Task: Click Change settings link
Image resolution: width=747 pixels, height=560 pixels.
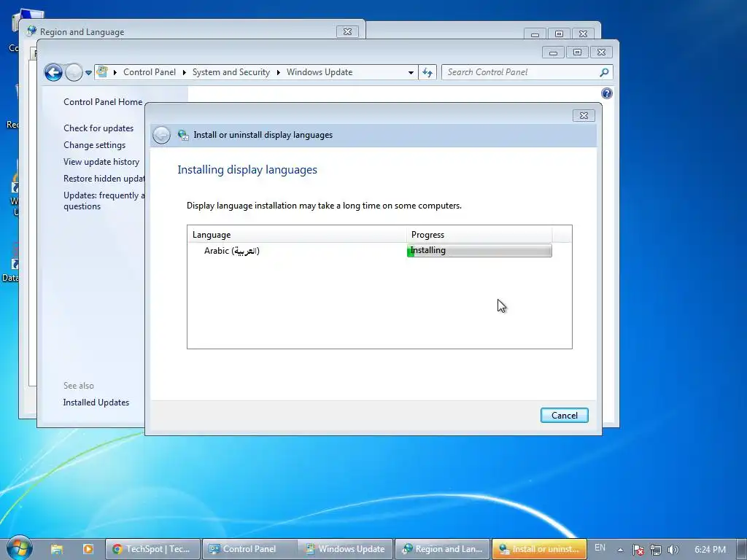Action: [94, 145]
